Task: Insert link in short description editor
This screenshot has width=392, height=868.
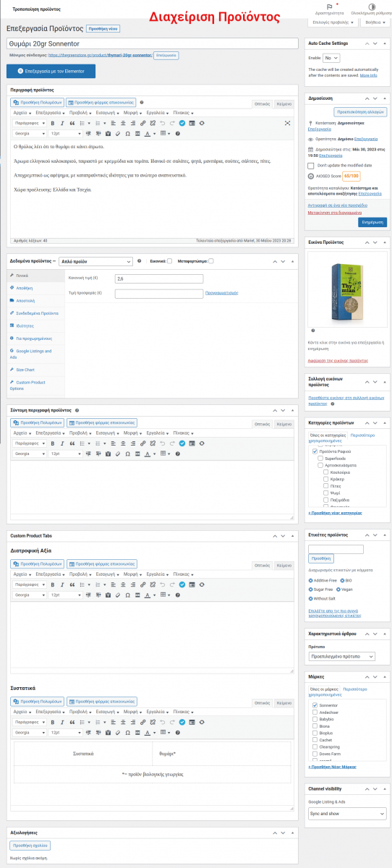Action: (x=143, y=443)
